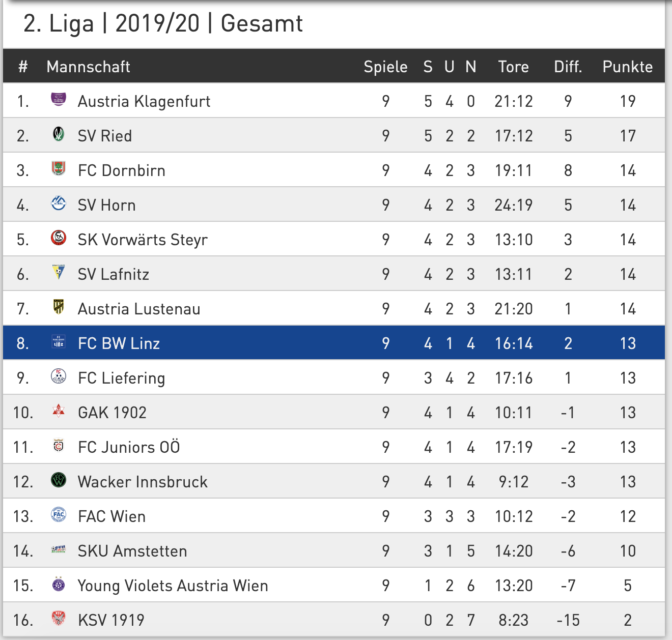
Task: Sort by the Tore column header
Action: tap(513, 67)
